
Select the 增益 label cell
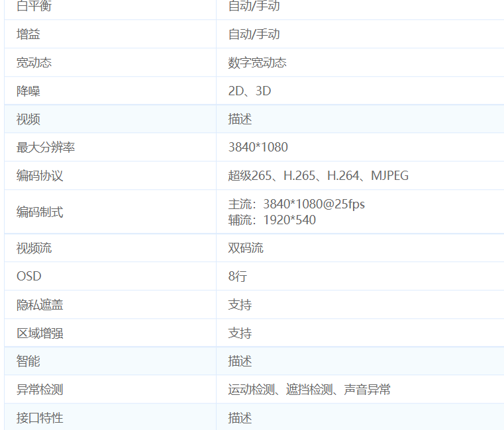28,34
